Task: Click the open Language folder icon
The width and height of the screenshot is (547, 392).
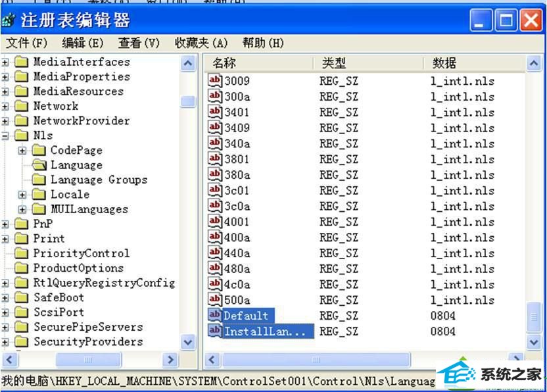Action: click(39, 165)
